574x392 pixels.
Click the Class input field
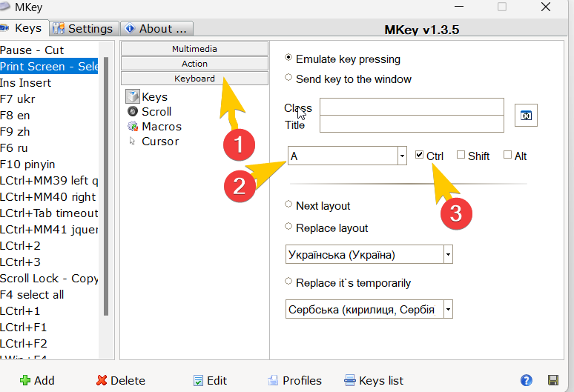(x=412, y=107)
